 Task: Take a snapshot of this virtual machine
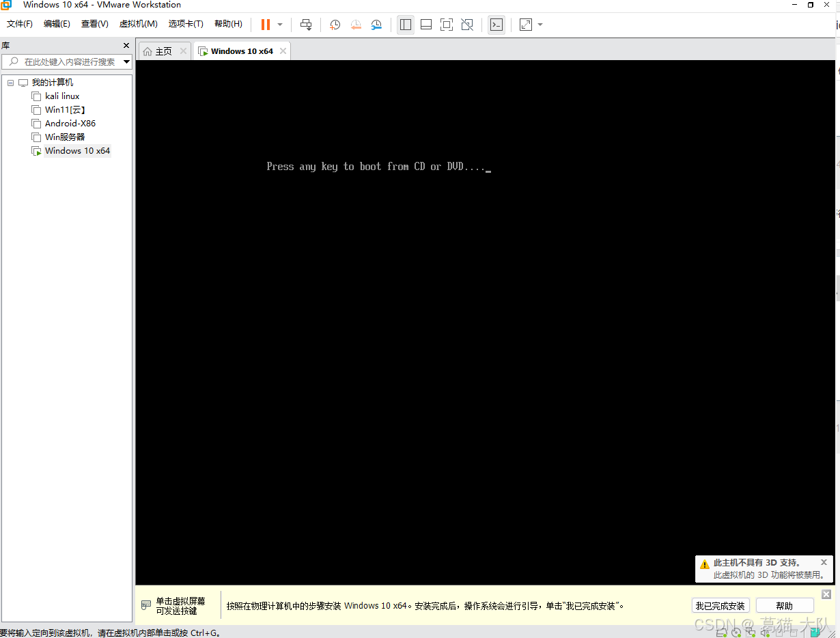[x=335, y=25]
